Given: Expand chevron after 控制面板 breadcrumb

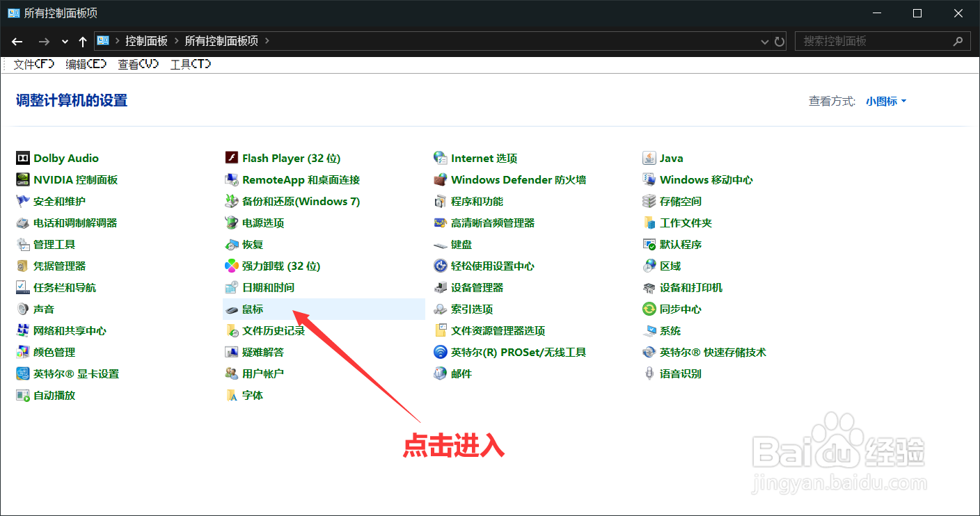Looking at the screenshot, I should pyautogui.click(x=176, y=41).
